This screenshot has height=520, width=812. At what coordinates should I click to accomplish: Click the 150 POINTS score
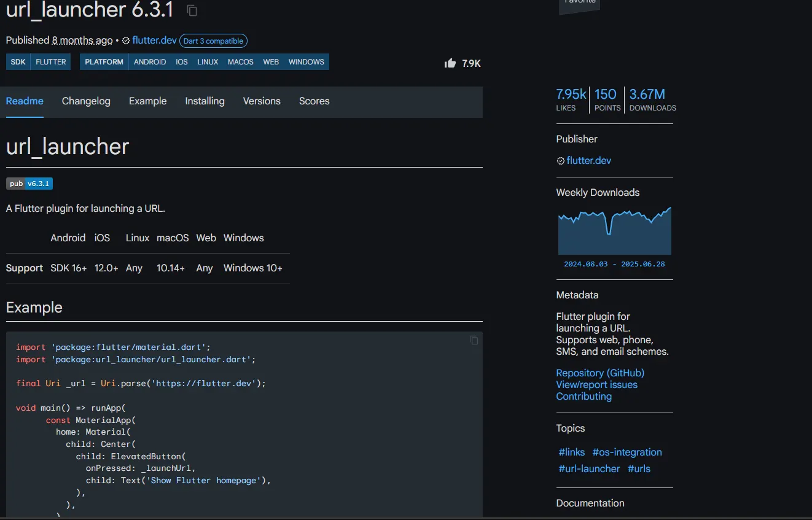(607, 99)
